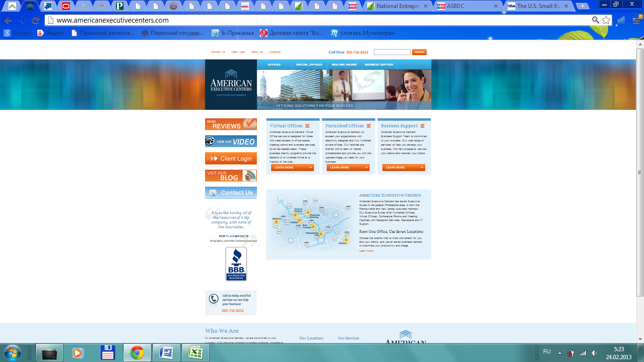
Task: Click the media player taskbar icon
Action: 77,352
